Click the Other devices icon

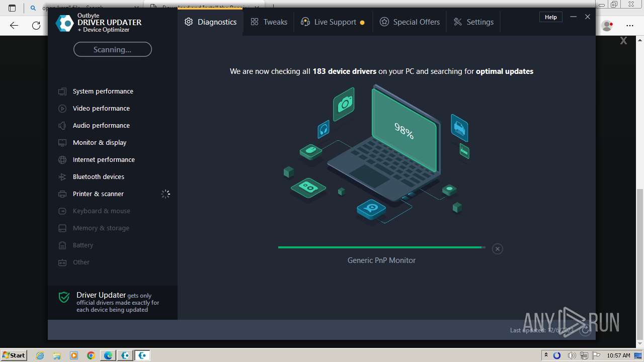click(x=62, y=262)
